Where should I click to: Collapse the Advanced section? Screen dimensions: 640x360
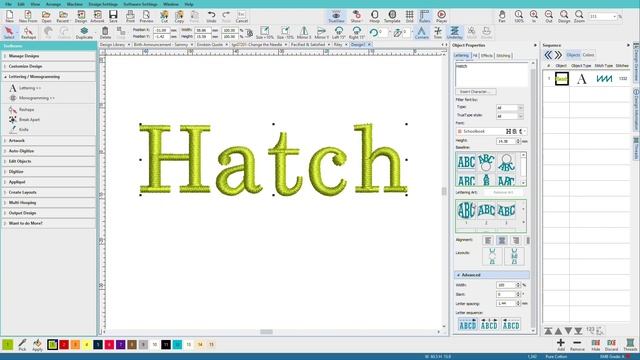[492, 275]
